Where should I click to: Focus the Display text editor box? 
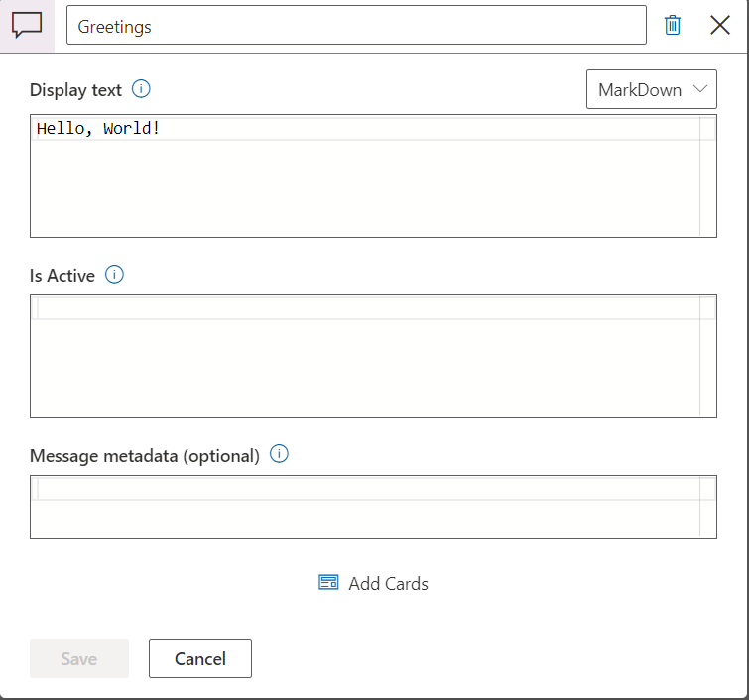[x=373, y=175]
